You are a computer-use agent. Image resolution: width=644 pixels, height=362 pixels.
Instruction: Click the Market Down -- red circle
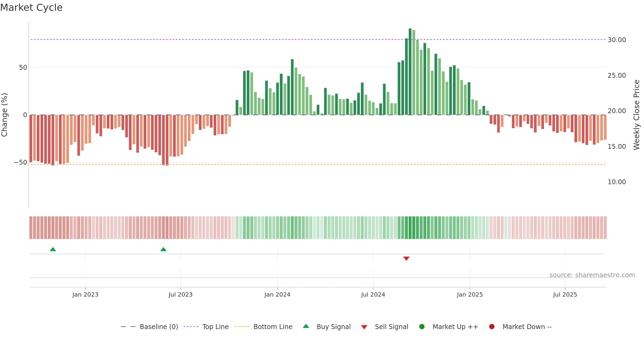492,327
